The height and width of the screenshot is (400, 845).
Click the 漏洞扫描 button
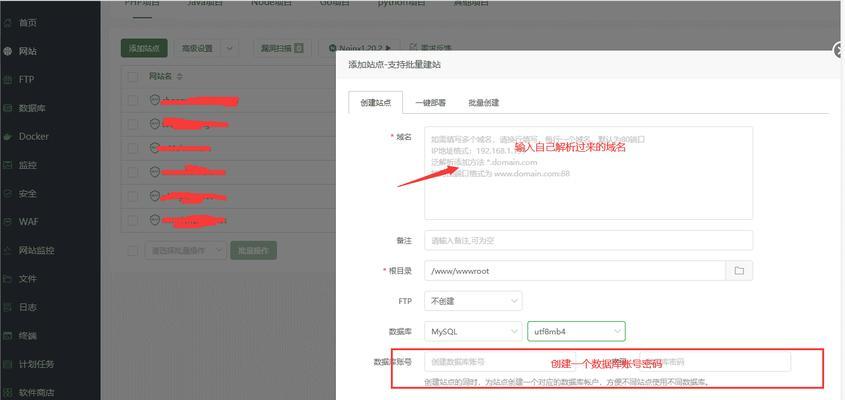(282, 48)
